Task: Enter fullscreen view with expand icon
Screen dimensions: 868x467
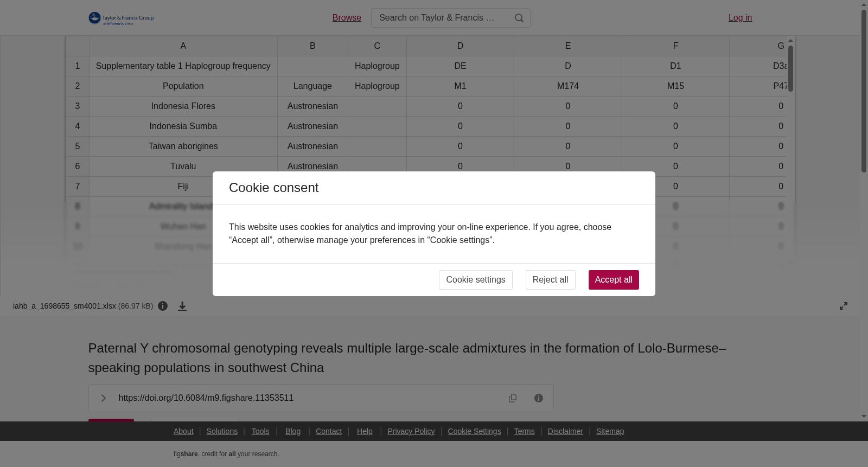Action: click(x=844, y=306)
